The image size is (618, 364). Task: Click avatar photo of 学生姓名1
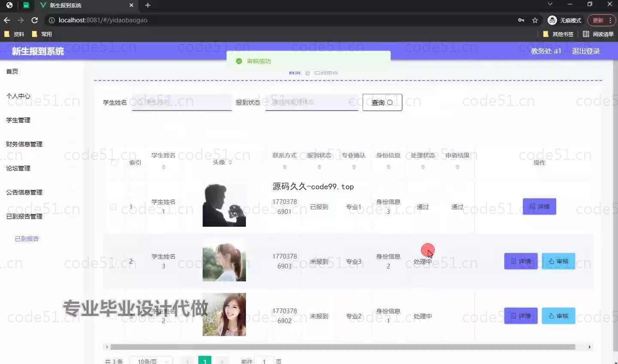(224, 205)
